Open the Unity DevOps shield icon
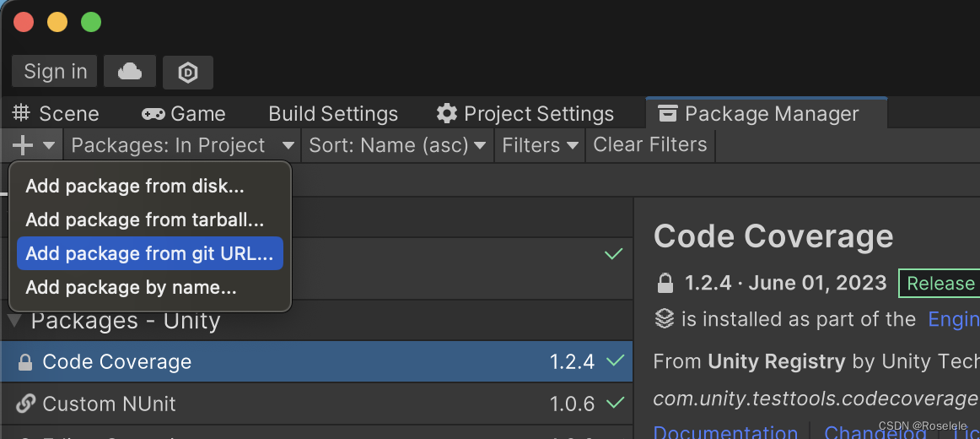The image size is (980, 439). click(x=187, y=73)
